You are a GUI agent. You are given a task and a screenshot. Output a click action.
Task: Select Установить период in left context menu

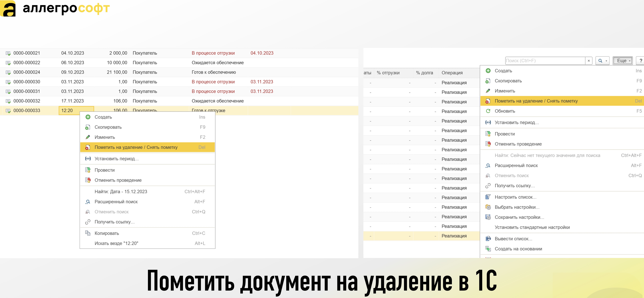click(x=148, y=159)
